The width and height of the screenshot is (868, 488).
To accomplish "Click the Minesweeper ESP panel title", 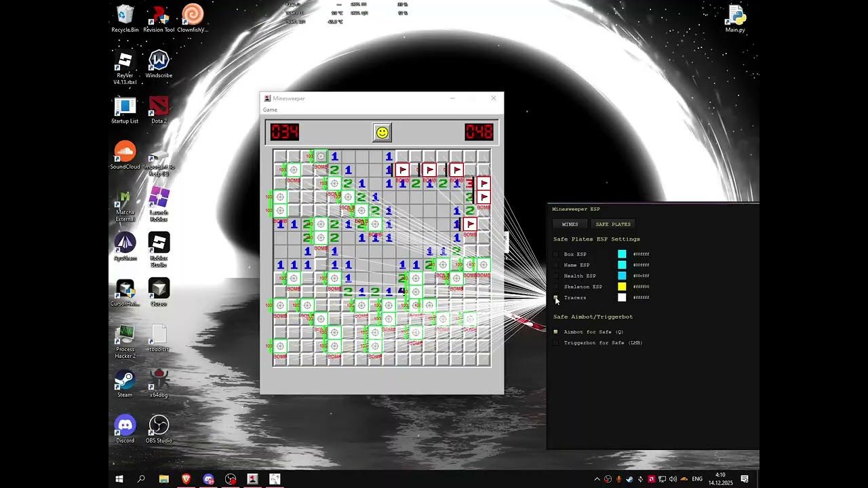I will pos(576,209).
